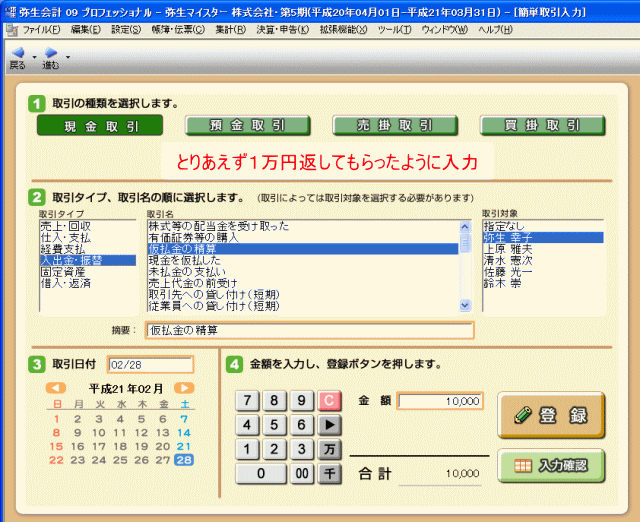Select 入出金・振替 in the 取引タイプ list

(88, 260)
